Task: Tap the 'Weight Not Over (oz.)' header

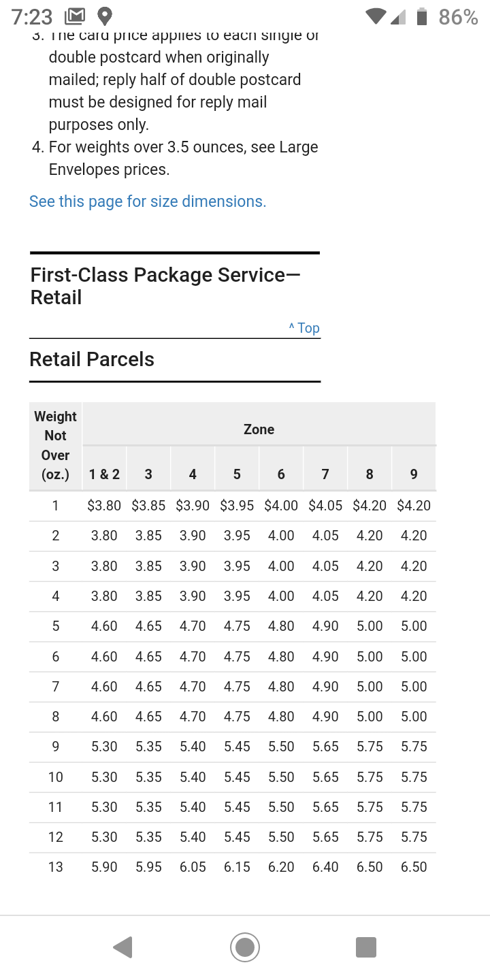Action: (55, 445)
